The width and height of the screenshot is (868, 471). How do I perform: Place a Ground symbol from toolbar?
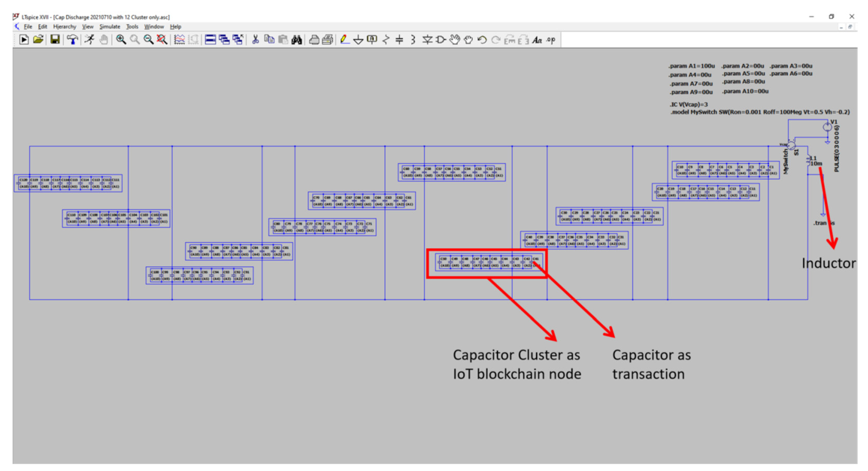358,40
